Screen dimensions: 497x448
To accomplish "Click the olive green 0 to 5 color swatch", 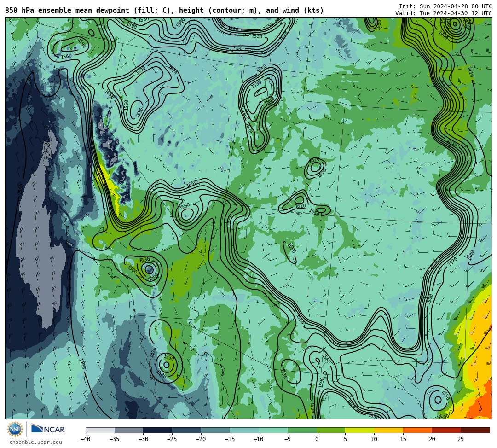I will click(x=331, y=430).
